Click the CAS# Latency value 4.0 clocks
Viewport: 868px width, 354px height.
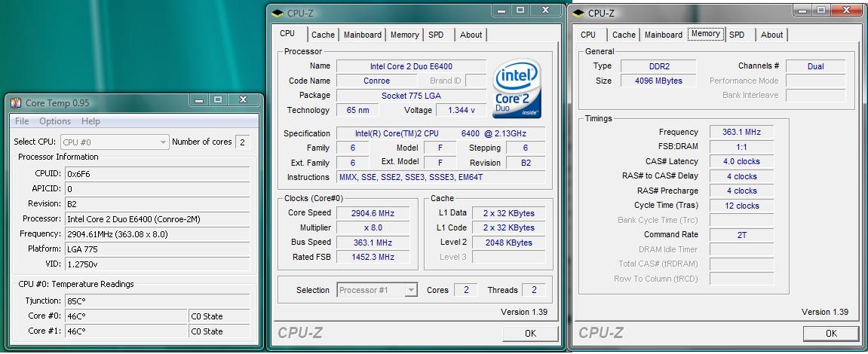pyautogui.click(x=742, y=161)
